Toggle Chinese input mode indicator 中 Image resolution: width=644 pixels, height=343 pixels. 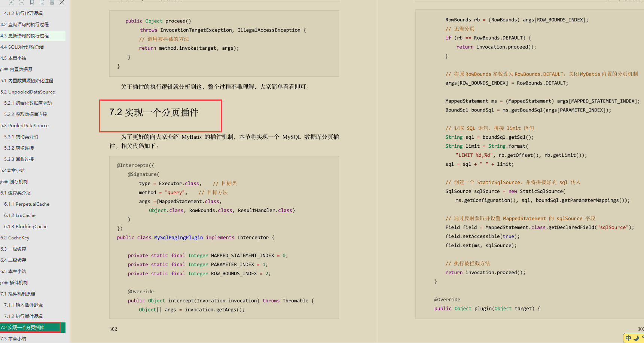(628, 338)
